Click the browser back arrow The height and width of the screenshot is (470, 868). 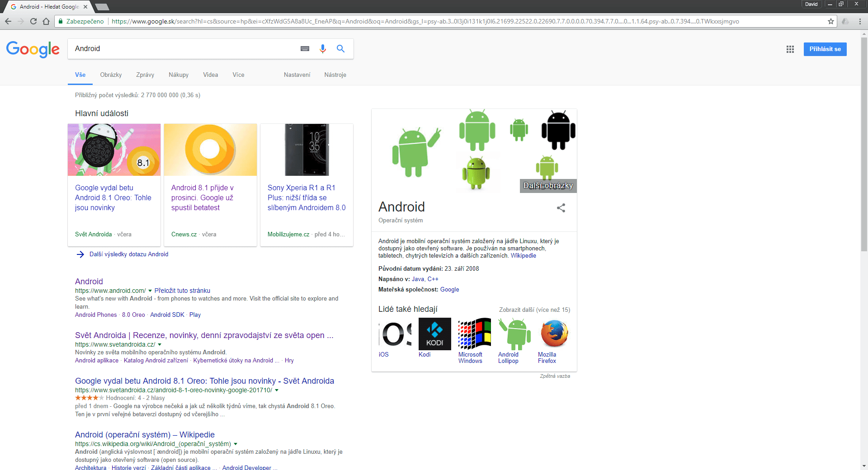(8, 21)
